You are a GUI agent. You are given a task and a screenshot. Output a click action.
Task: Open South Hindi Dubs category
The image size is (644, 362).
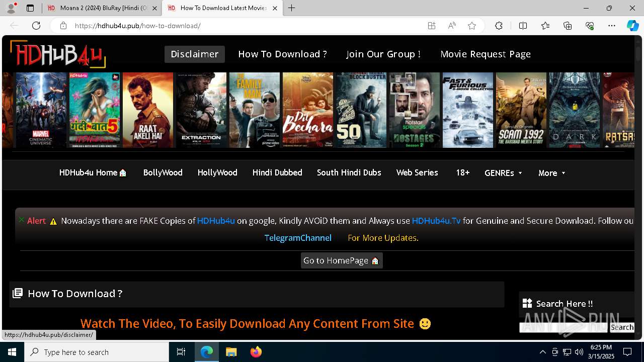click(x=349, y=172)
